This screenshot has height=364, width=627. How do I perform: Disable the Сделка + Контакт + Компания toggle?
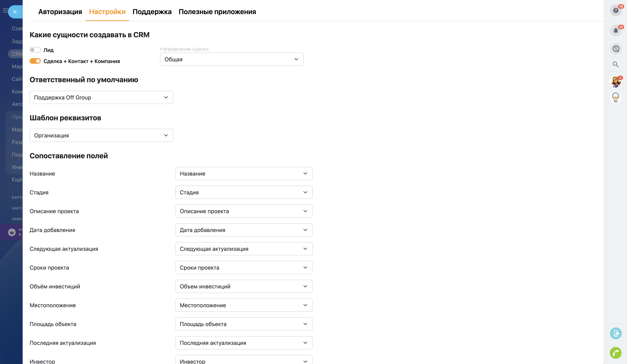[x=35, y=61]
